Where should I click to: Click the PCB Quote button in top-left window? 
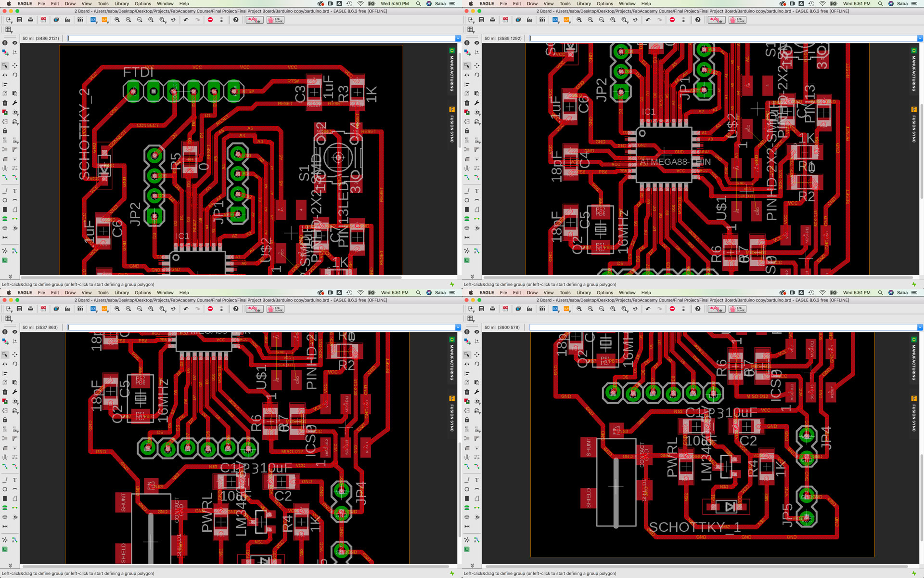pyautogui.click(x=276, y=20)
